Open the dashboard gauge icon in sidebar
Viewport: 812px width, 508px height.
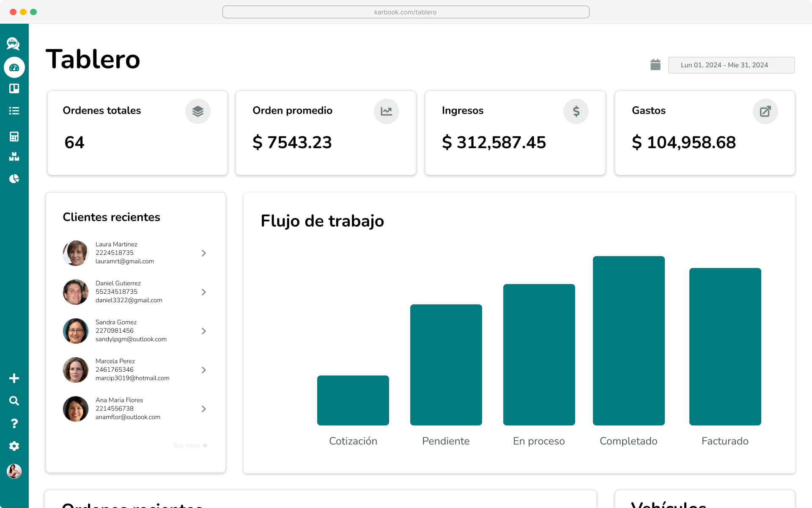(x=14, y=68)
